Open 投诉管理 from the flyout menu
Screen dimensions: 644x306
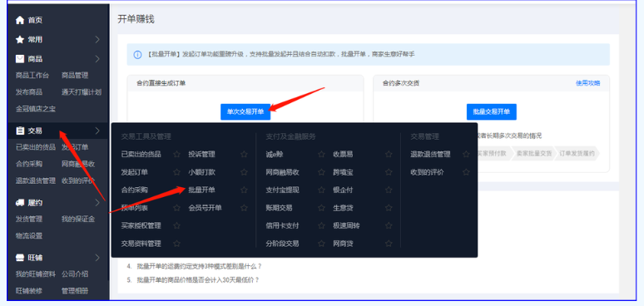[201, 154]
